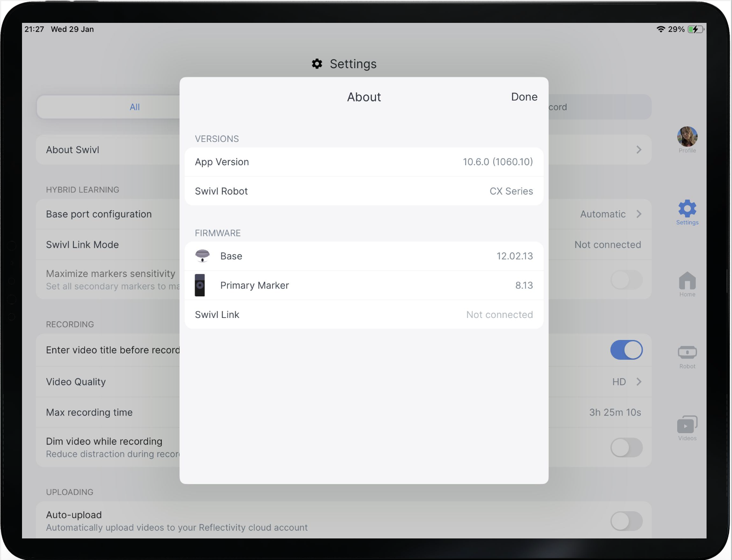This screenshot has height=560, width=732.
Task: Turn on the Auto-upload switch
Action: (x=626, y=521)
